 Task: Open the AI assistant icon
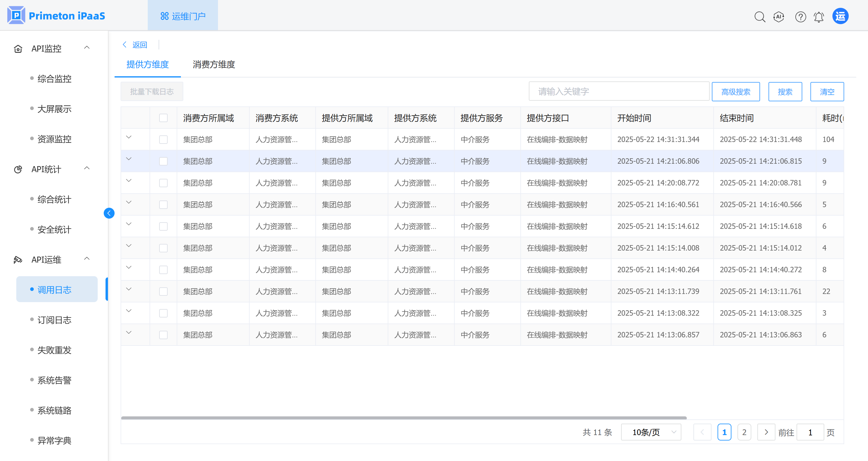pyautogui.click(x=779, y=17)
